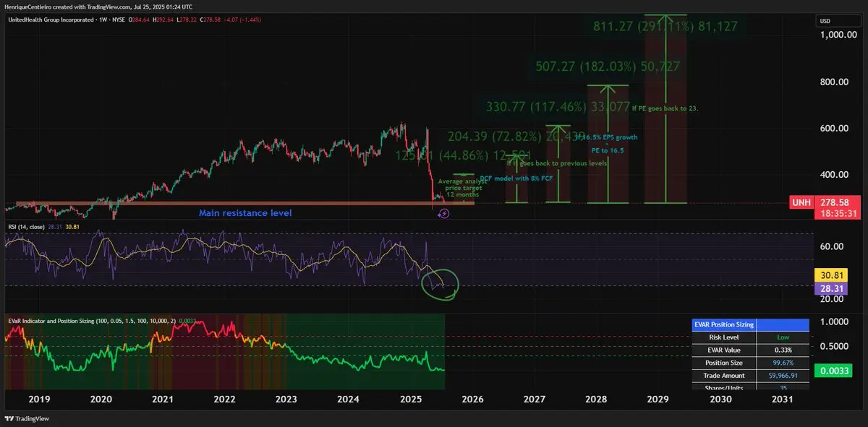The image size is (868, 427).
Task: Click the 1,000.00 price axis label
Action: (x=840, y=35)
